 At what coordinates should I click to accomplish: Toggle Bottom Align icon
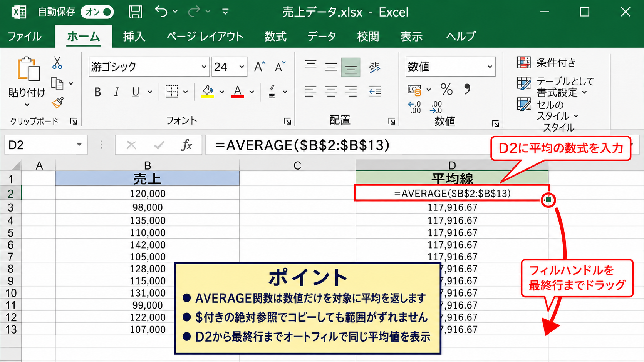pos(351,67)
